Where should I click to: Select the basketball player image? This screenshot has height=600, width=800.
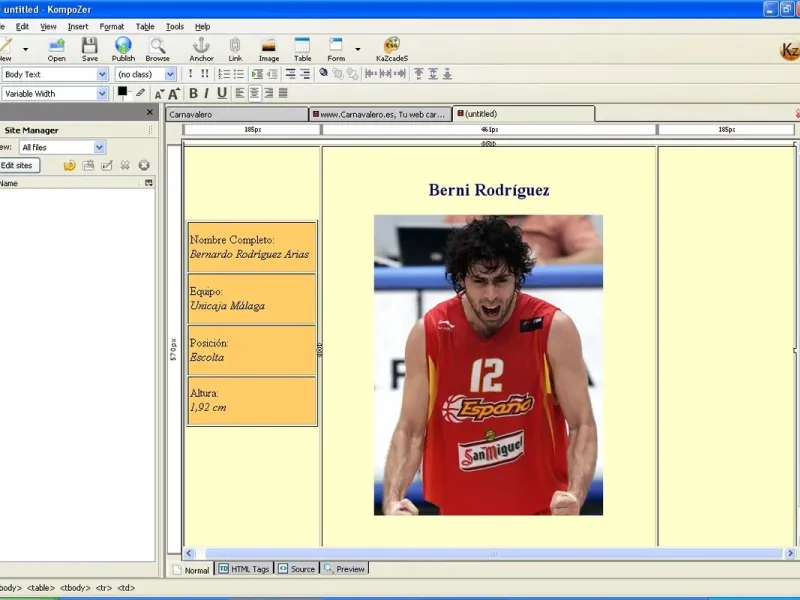point(488,365)
